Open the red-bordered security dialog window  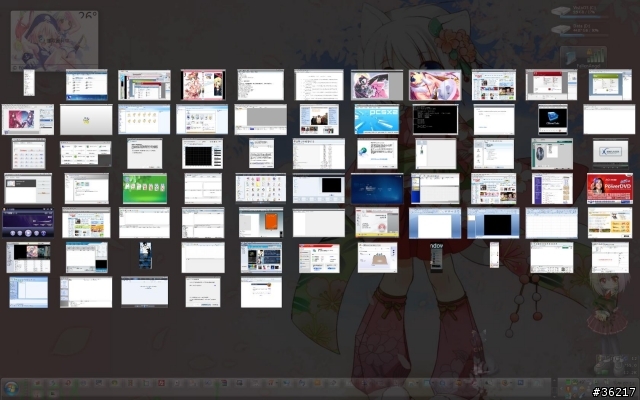click(x=319, y=258)
